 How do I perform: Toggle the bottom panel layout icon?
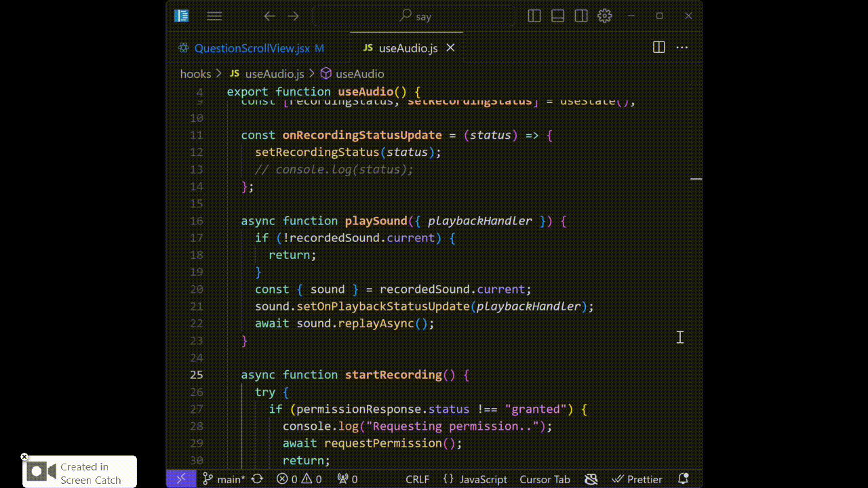click(x=558, y=16)
